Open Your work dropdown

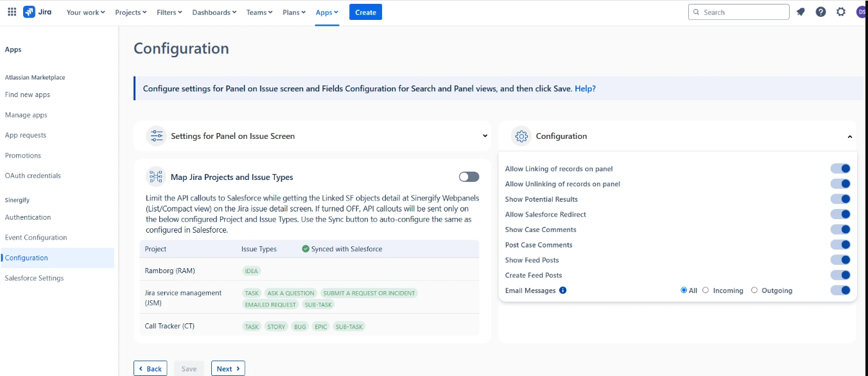[86, 12]
